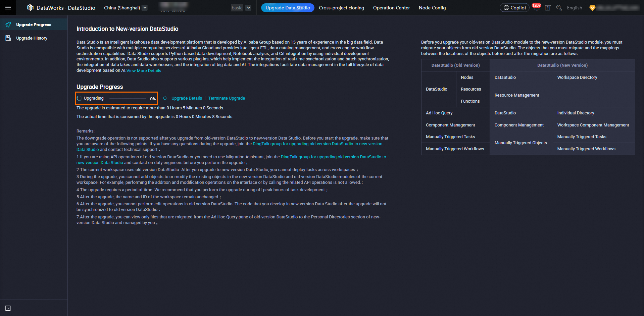Open the DingTalk group link in remark 1

333,157
